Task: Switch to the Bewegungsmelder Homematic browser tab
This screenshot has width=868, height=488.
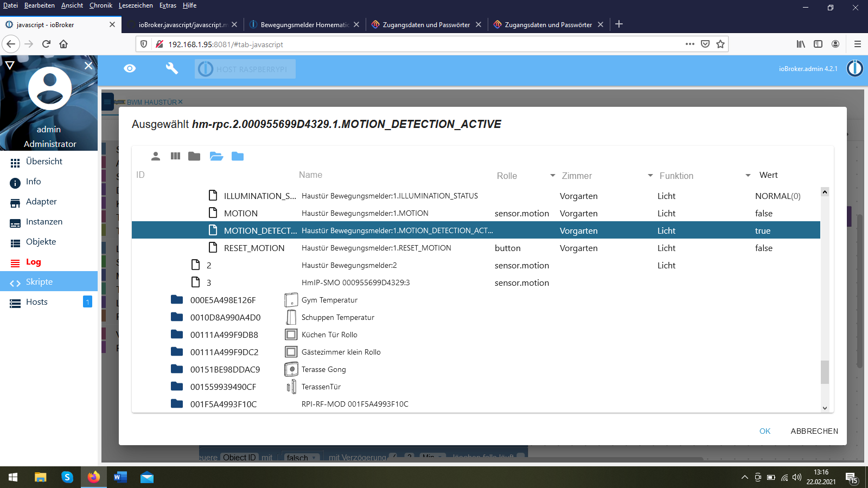Action: coord(304,24)
